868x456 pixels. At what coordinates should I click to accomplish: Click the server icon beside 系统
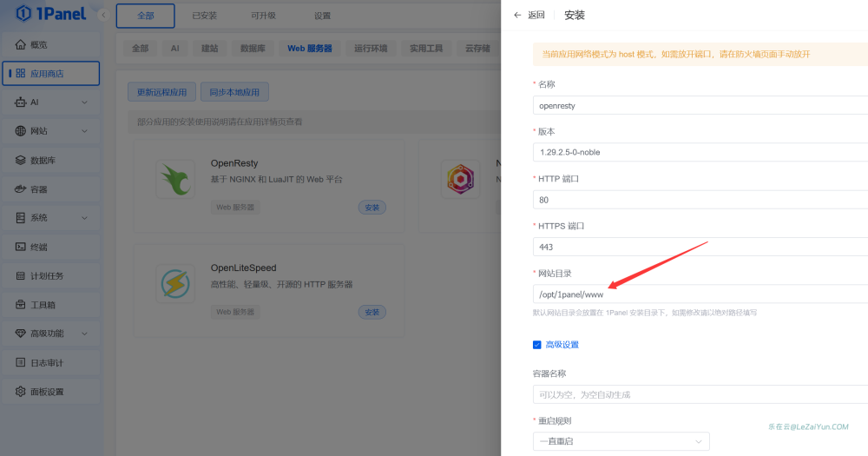pyautogui.click(x=21, y=218)
